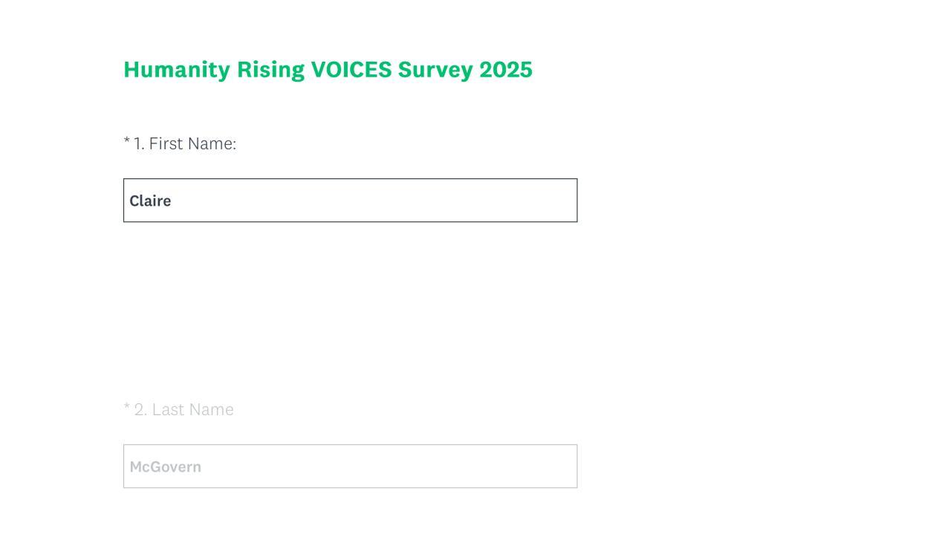Image resolution: width=951 pixels, height=560 pixels.
Task: Place cursor on the text 'McGovern'
Action: click(165, 467)
